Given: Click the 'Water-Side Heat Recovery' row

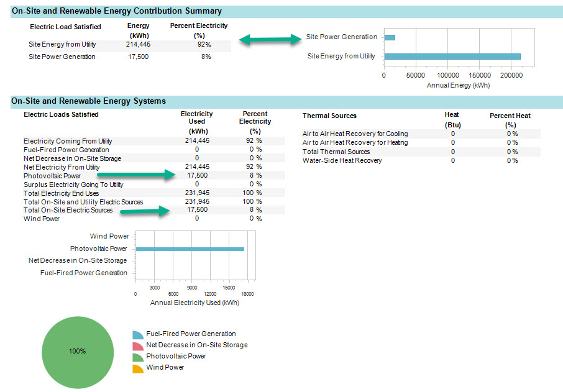Looking at the screenshot, I should pos(421,160).
